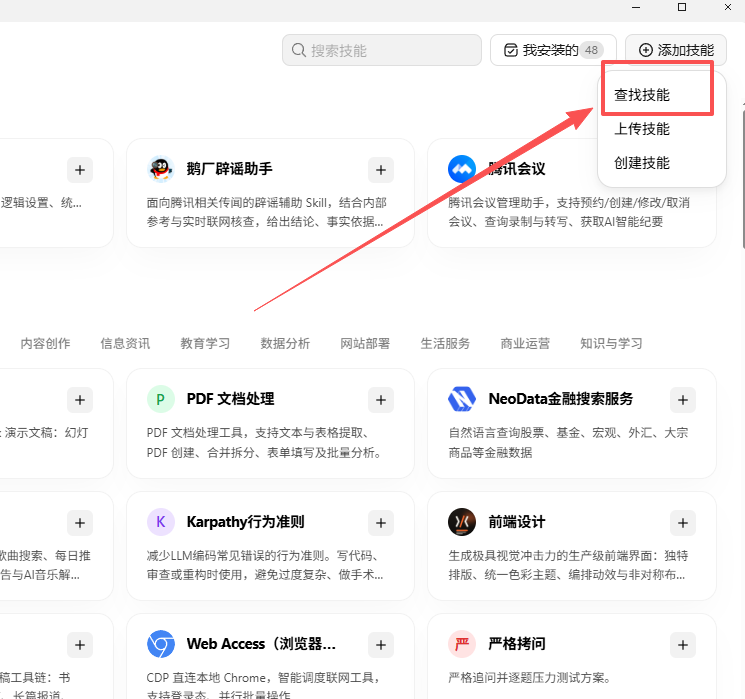Click the checklist icon beside 我安装的
Viewport: 745px width, 699px height.
[x=510, y=50]
